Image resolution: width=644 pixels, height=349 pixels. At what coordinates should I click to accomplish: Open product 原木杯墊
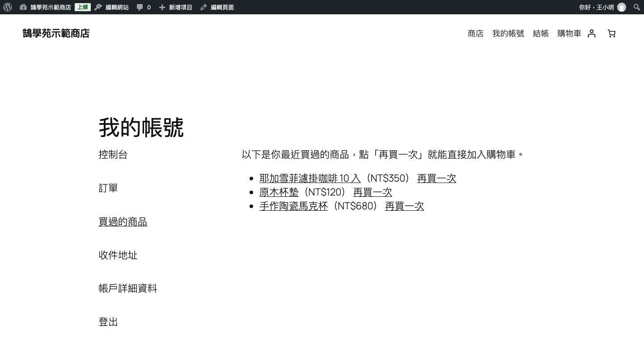pyautogui.click(x=279, y=192)
